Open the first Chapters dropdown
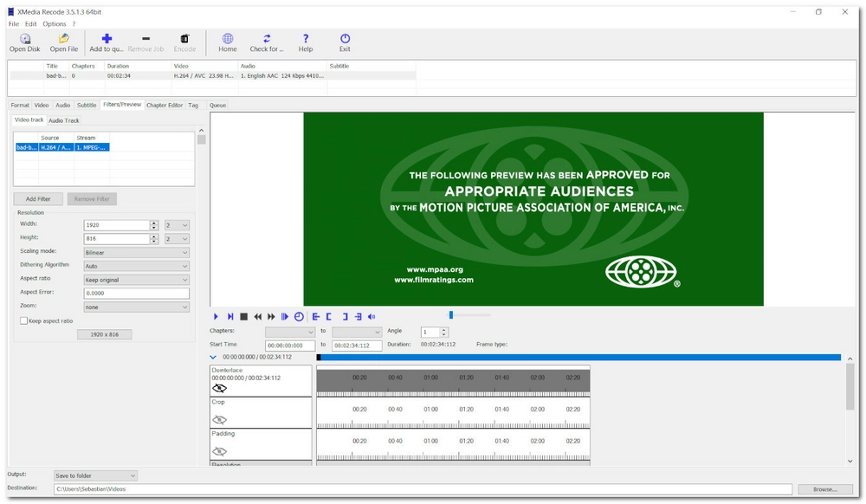 (x=290, y=332)
